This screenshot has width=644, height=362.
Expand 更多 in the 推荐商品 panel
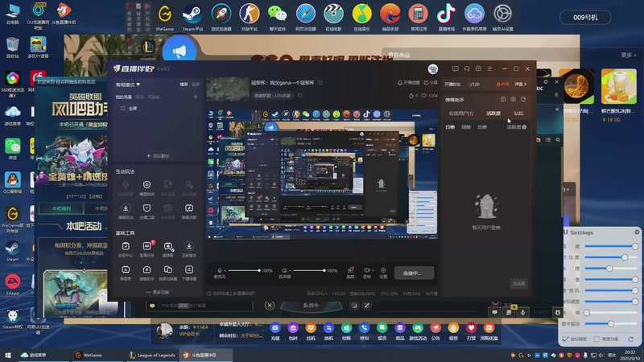pyautogui.click(x=629, y=55)
